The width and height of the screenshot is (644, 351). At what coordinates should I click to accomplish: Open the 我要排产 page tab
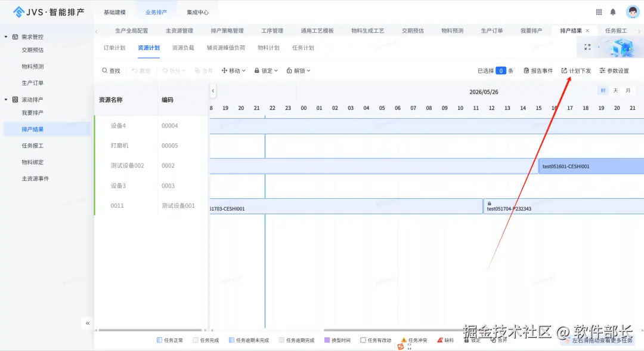[531, 31]
